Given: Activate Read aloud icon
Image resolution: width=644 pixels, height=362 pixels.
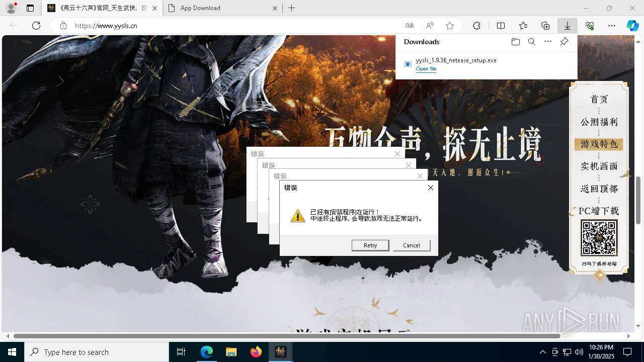Looking at the screenshot, I should [x=430, y=26].
